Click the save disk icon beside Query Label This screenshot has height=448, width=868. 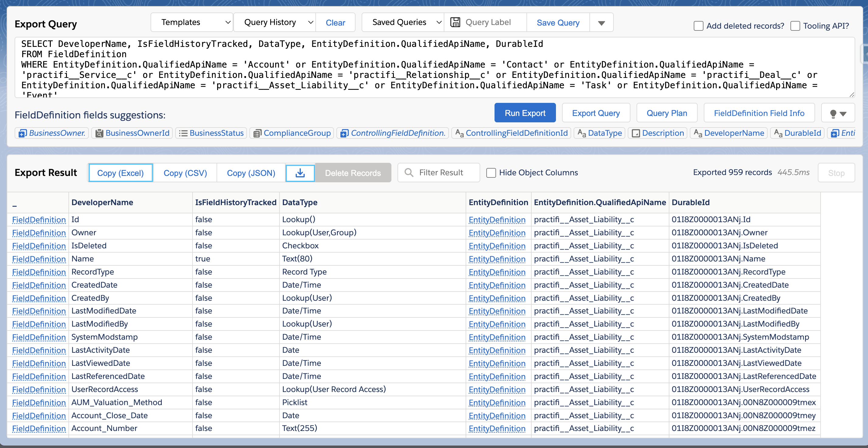pos(455,22)
